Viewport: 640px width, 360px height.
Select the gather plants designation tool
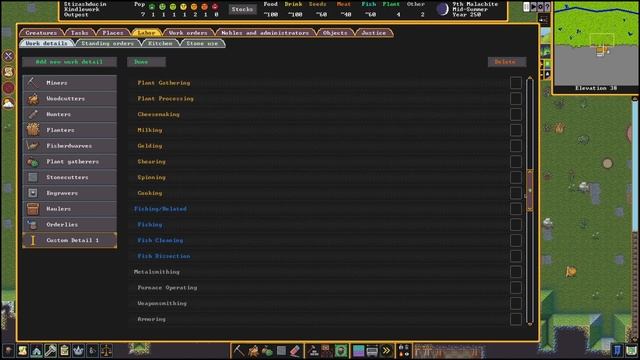(267, 351)
